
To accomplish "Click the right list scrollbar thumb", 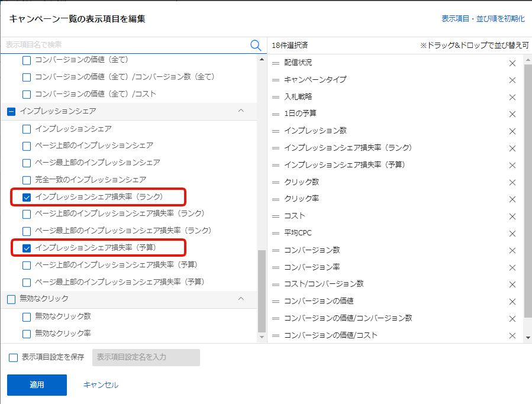I will (528, 190).
